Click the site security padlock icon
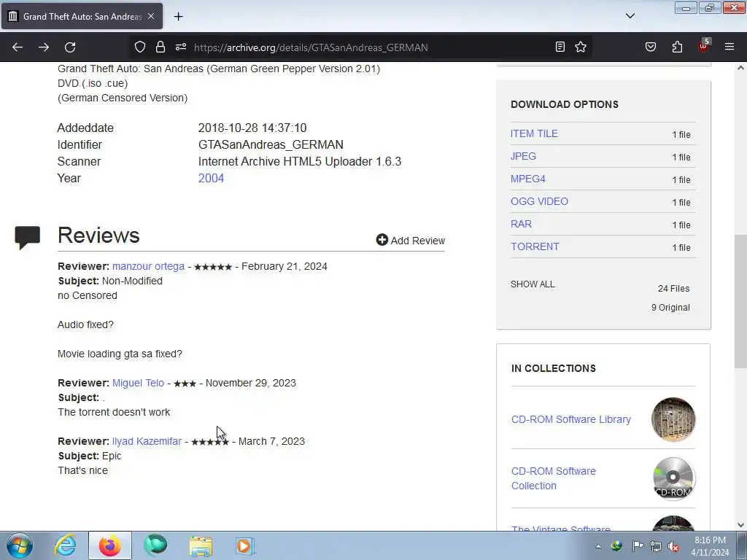 click(160, 47)
